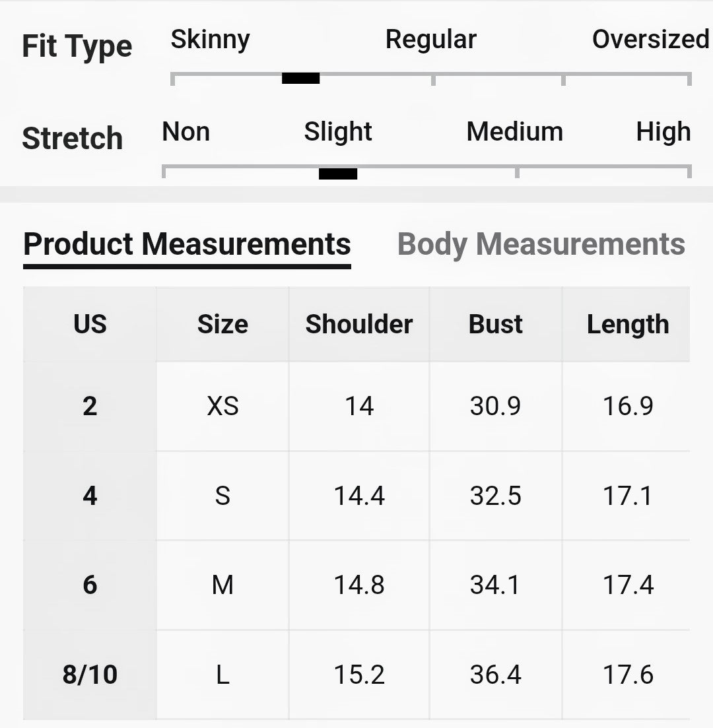Click the Skinny fit type label
Screen dimensions: 713x728
point(210,40)
